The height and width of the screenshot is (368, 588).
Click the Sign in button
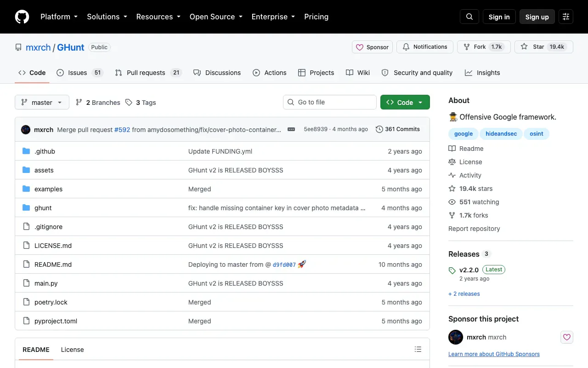499,17
